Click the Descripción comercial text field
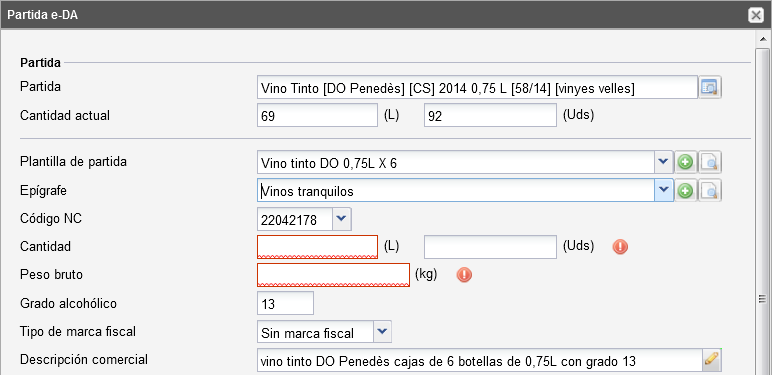This screenshot has height=375, width=772. pos(479,361)
